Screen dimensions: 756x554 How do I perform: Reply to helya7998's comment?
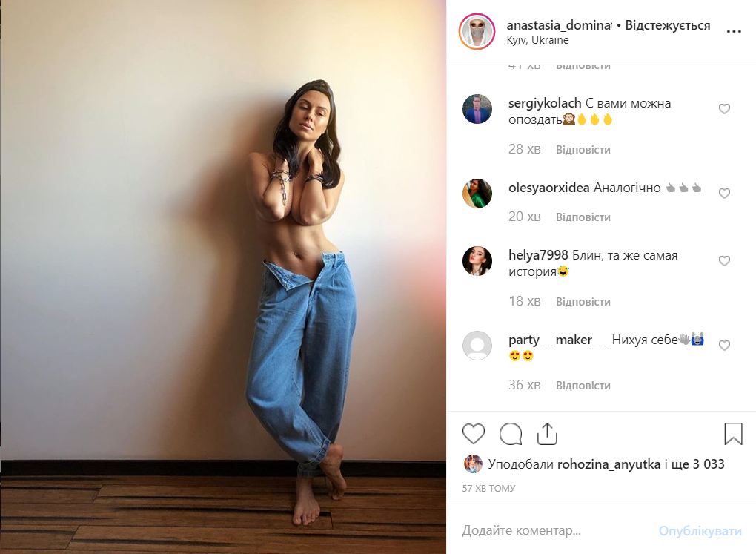(x=583, y=302)
